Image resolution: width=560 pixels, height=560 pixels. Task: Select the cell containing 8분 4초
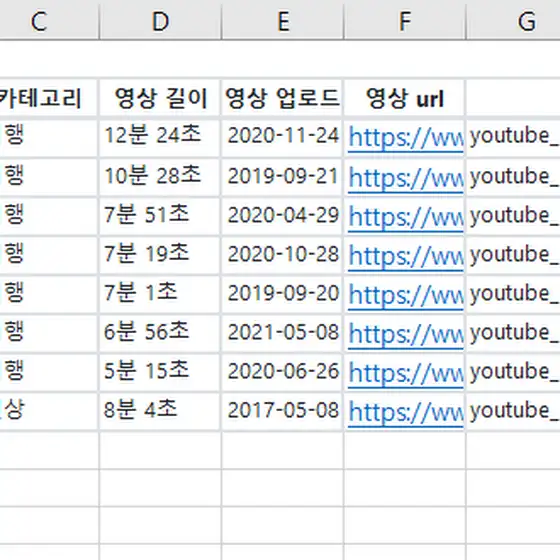160,411
